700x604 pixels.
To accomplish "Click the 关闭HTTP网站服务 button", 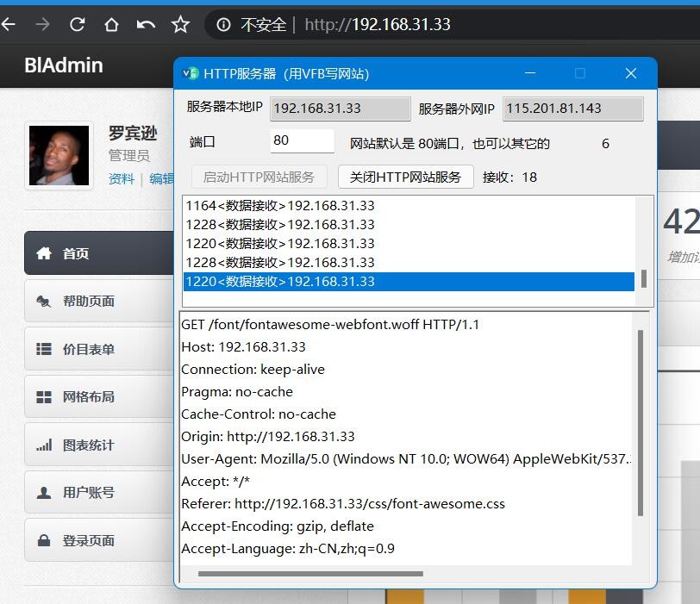I will [x=405, y=177].
